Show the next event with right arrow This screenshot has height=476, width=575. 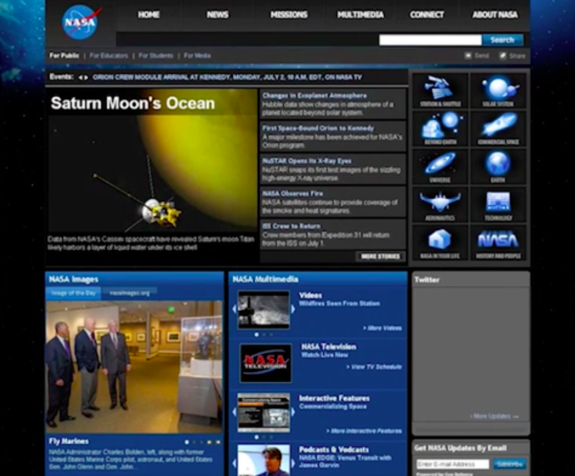pyautogui.click(x=86, y=77)
